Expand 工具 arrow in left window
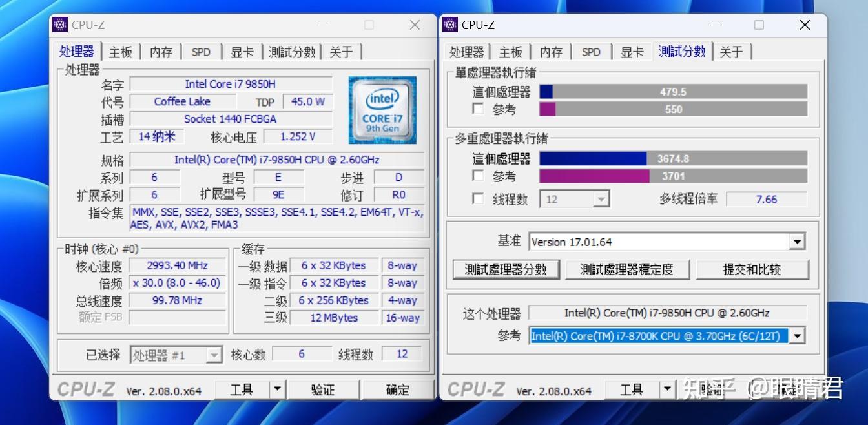This screenshot has height=425, width=868. (277, 389)
